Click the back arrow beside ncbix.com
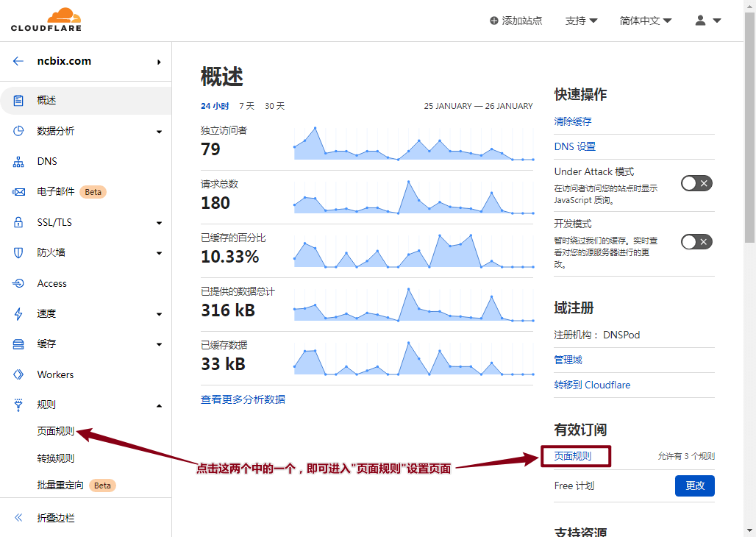Viewport: 756px width, 537px height. click(x=18, y=61)
